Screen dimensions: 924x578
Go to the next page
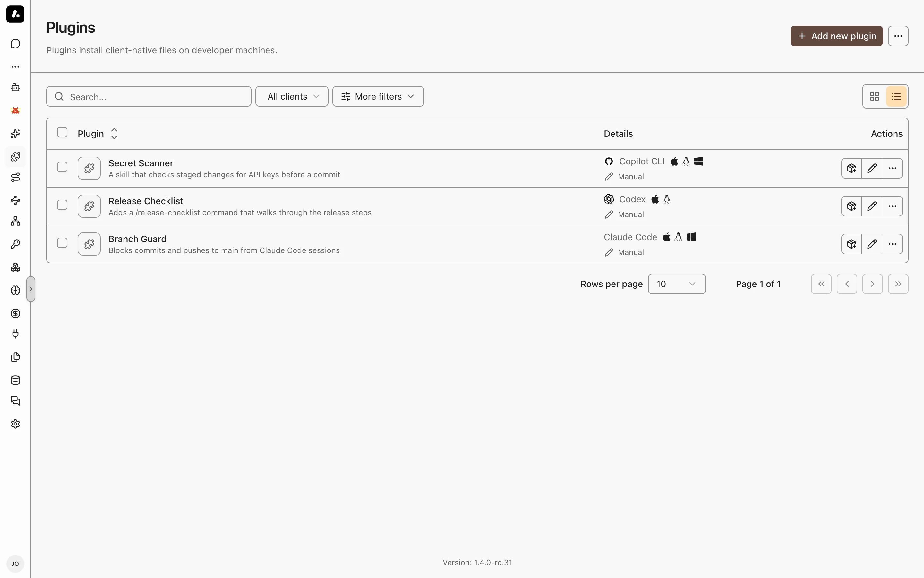click(x=872, y=284)
